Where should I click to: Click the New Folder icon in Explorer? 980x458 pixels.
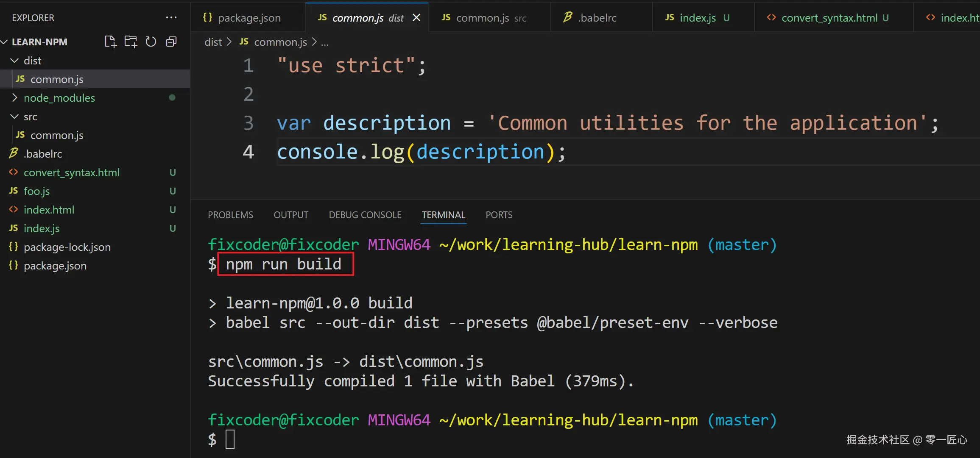click(131, 42)
